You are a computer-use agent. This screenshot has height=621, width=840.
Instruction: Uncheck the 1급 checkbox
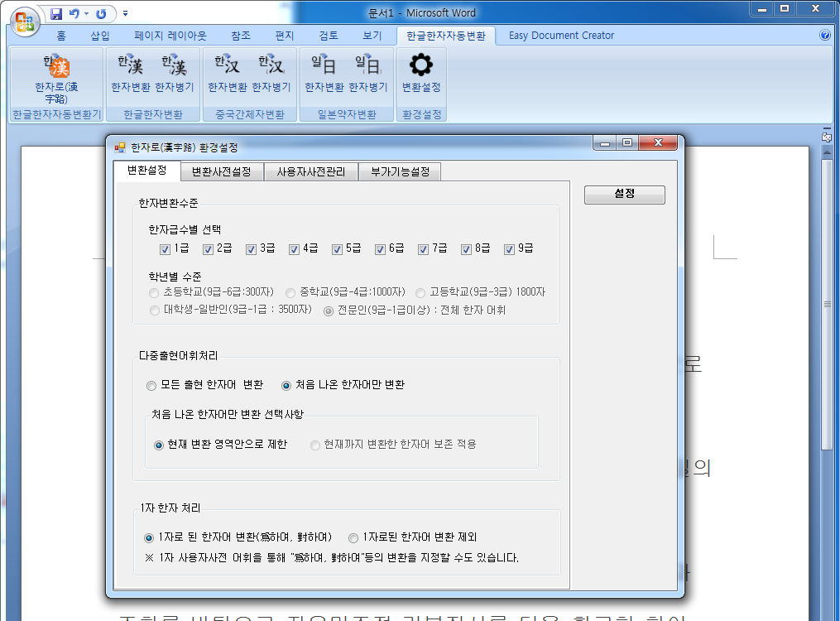point(165,249)
